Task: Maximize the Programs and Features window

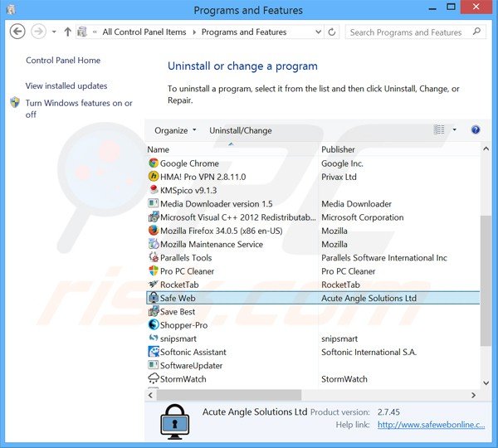Action: pos(451,7)
